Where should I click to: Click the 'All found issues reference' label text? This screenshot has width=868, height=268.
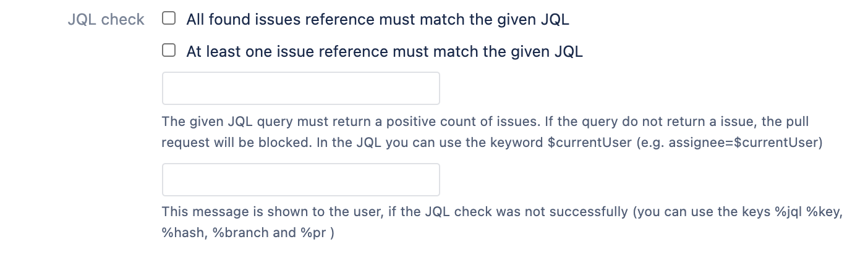(377, 20)
